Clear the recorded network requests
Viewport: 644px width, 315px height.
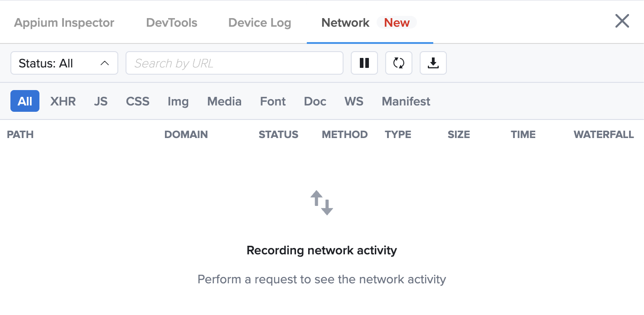coord(399,63)
